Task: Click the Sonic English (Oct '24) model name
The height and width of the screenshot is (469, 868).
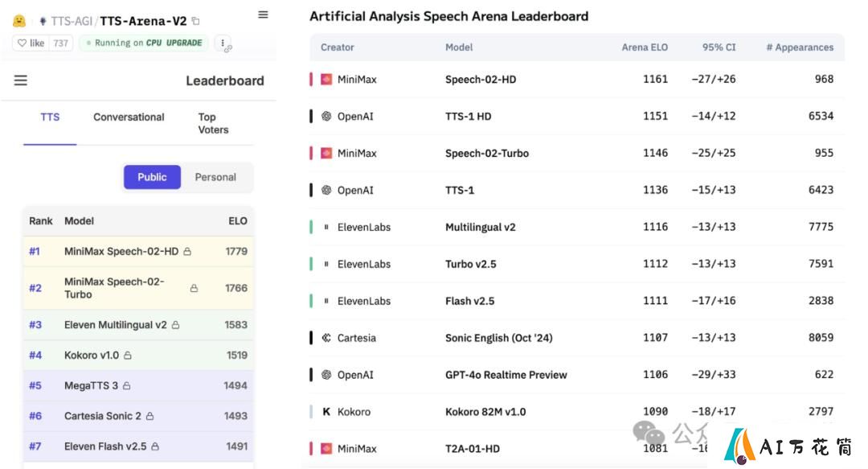Action: [x=499, y=338]
